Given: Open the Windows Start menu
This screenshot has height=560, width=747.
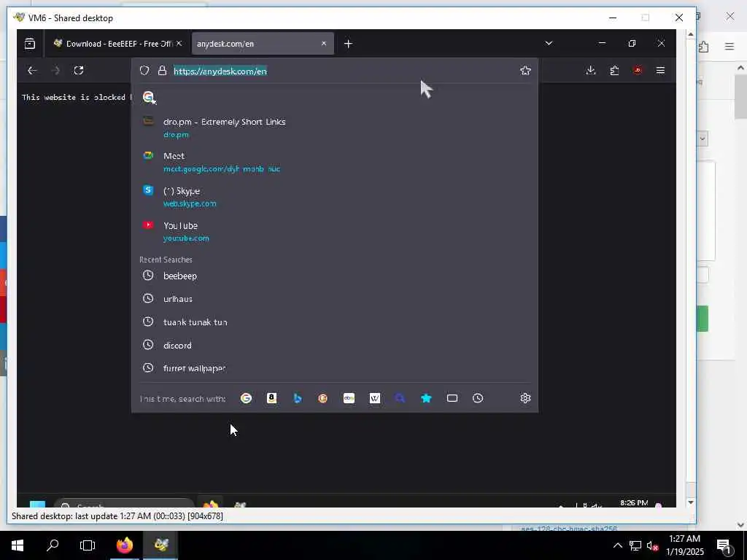Looking at the screenshot, I should 18,545.
